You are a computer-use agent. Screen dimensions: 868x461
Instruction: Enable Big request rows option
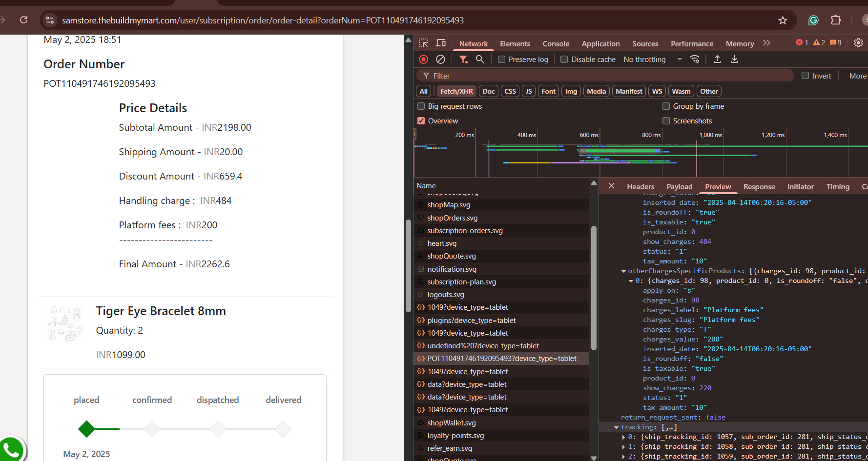(421, 106)
